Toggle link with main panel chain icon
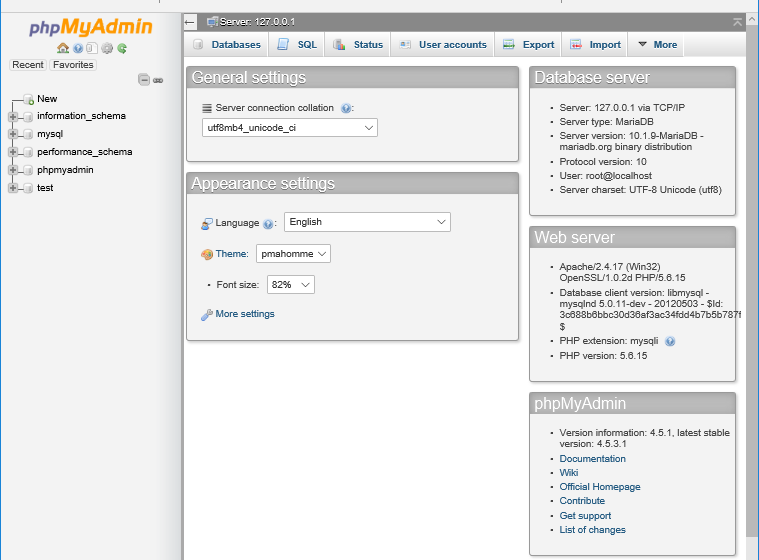Viewport: 759px width, 560px height. tap(158, 80)
